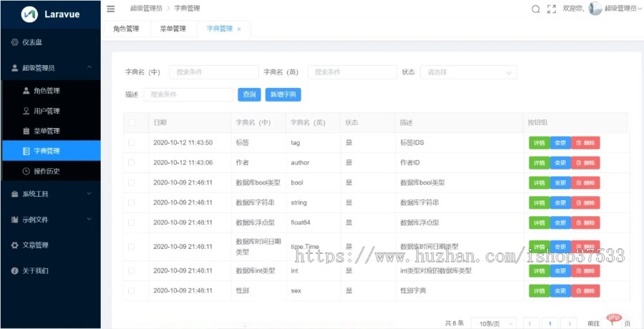Close the 字典管理 tab
644x329 pixels.
point(239,29)
